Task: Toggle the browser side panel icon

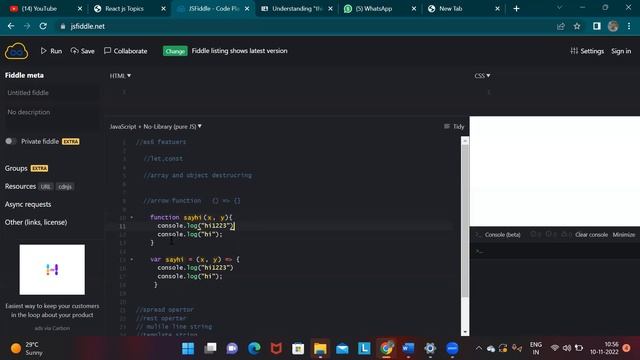Action: pyautogui.click(x=597, y=26)
